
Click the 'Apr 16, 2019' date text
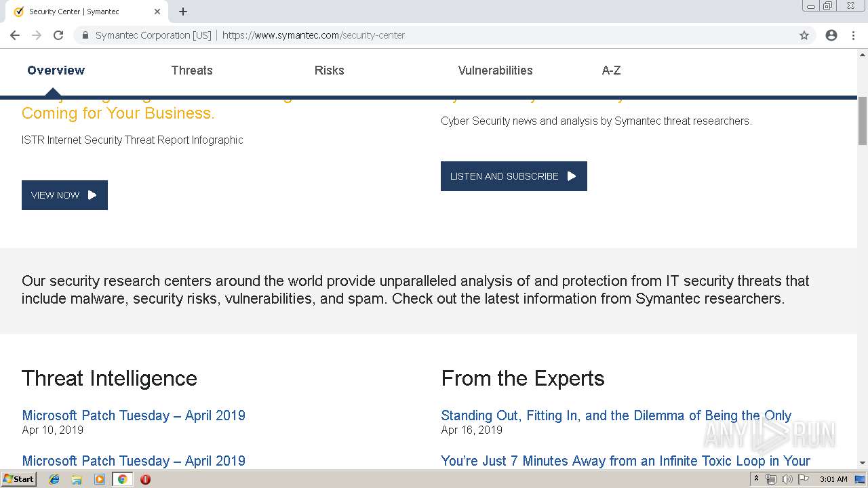pos(471,430)
